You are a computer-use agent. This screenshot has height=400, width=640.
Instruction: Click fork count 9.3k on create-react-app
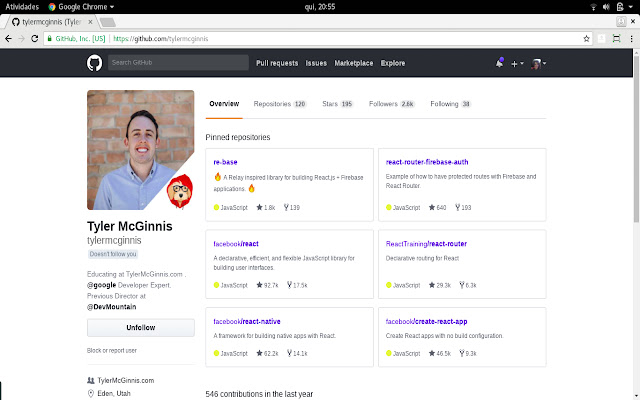pos(468,353)
